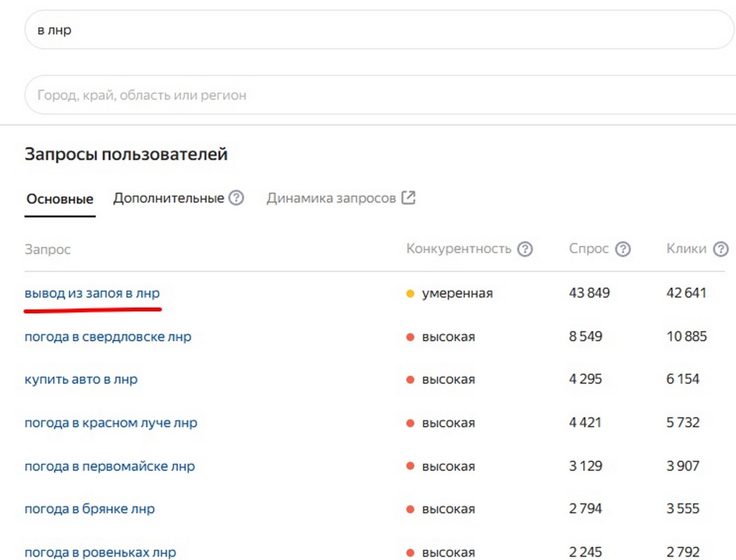Click help icon next to Клики column
Viewport: 736px width, 560px height.
click(x=720, y=249)
